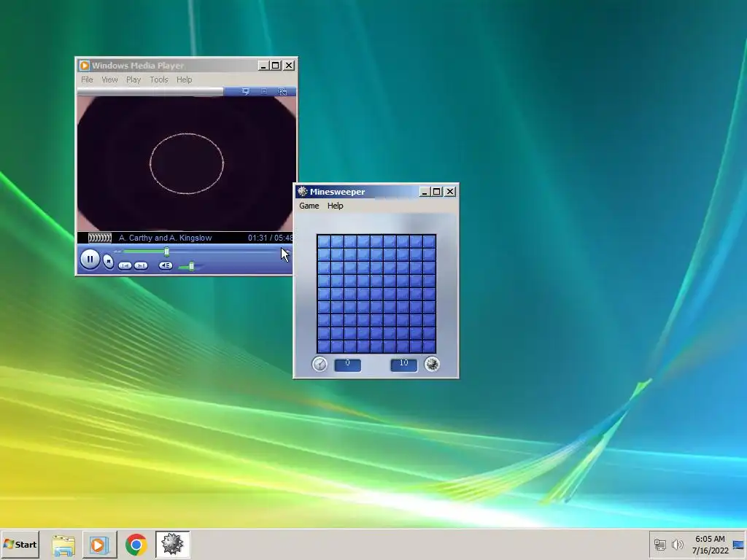Open the file explorer from the taskbar

tap(63, 545)
